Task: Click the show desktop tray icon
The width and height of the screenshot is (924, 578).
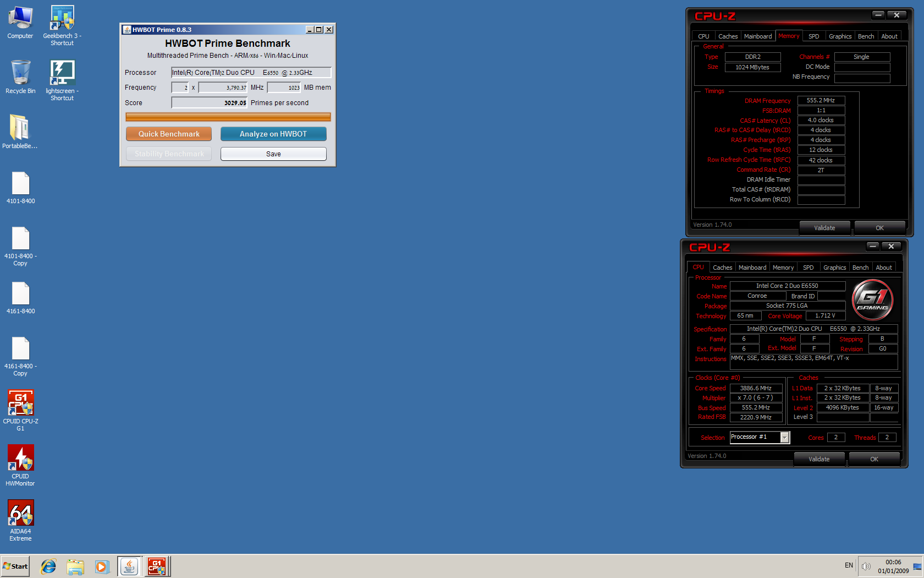Action: [x=917, y=566]
